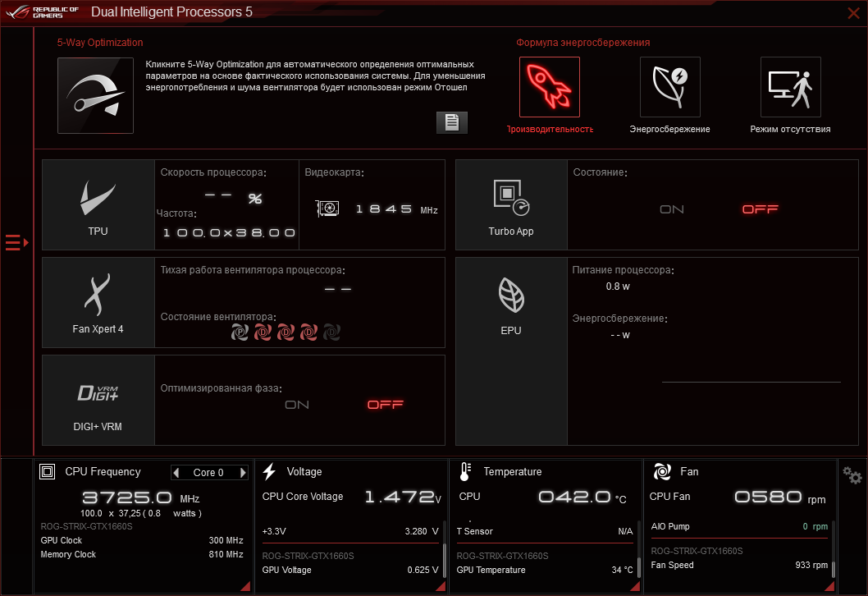Click the Voltage panel scrollbar

445,561
